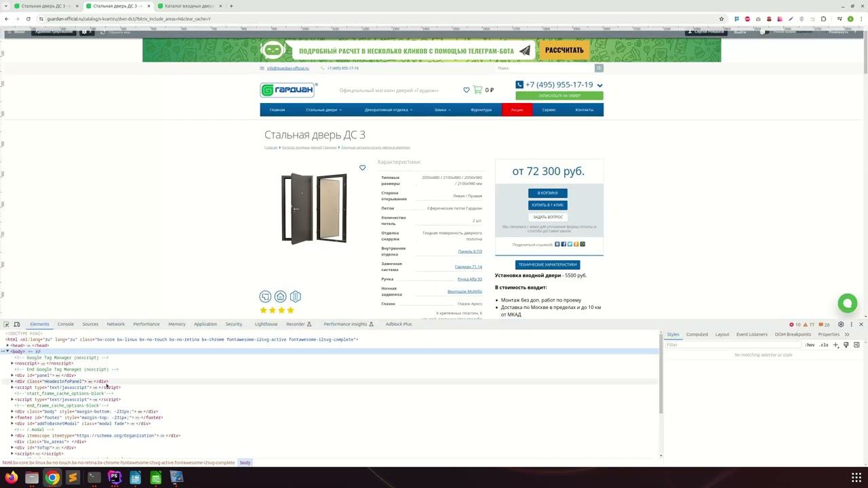Focus the site search input field
Viewport: 868px width, 488px height.
545,68
